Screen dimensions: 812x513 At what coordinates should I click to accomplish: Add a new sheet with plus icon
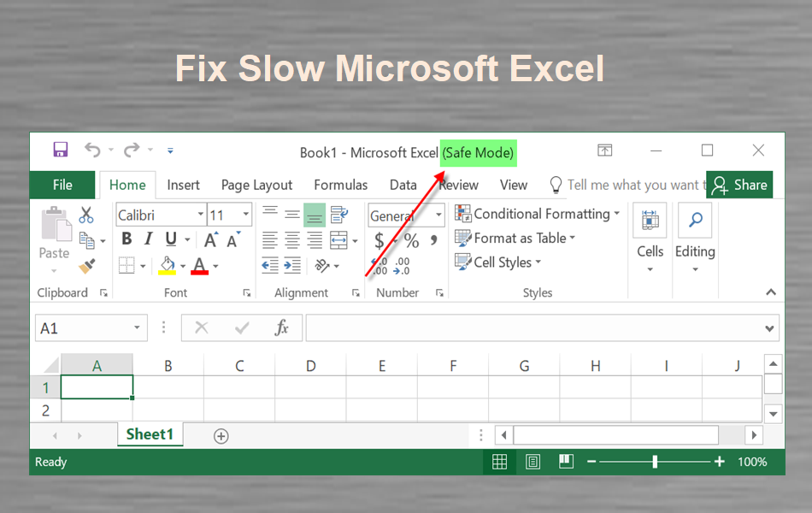click(221, 436)
